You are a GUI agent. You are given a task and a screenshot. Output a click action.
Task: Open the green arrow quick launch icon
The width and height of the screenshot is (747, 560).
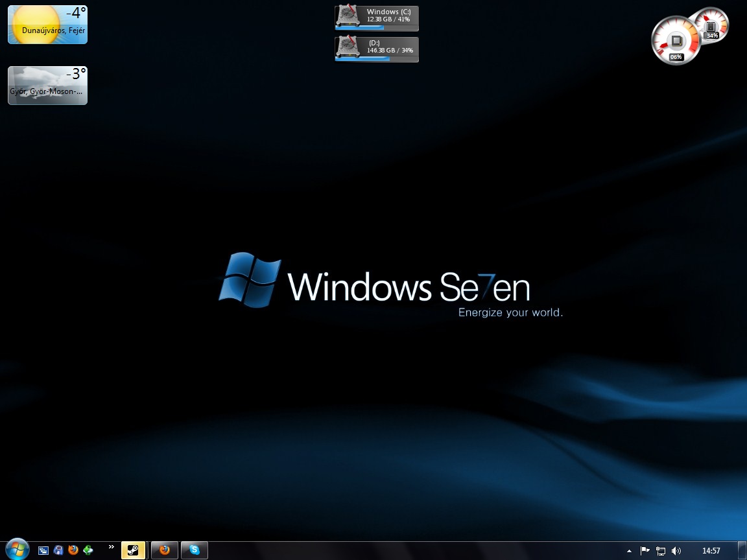point(88,550)
